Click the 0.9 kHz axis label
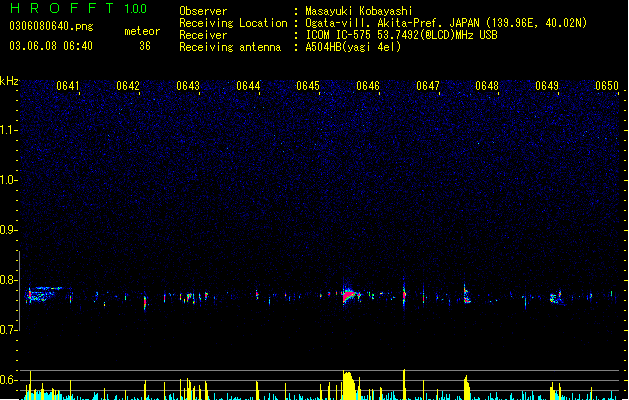 [9, 230]
